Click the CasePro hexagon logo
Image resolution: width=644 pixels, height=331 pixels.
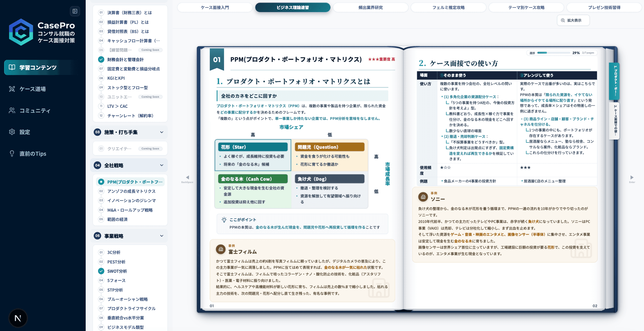pos(21,32)
